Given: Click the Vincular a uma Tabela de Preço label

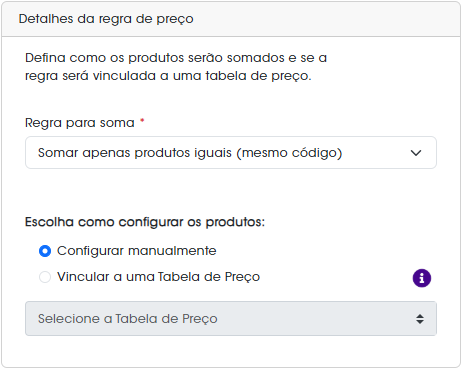Looking at the screenshot, I should click(x=158, y=277).
